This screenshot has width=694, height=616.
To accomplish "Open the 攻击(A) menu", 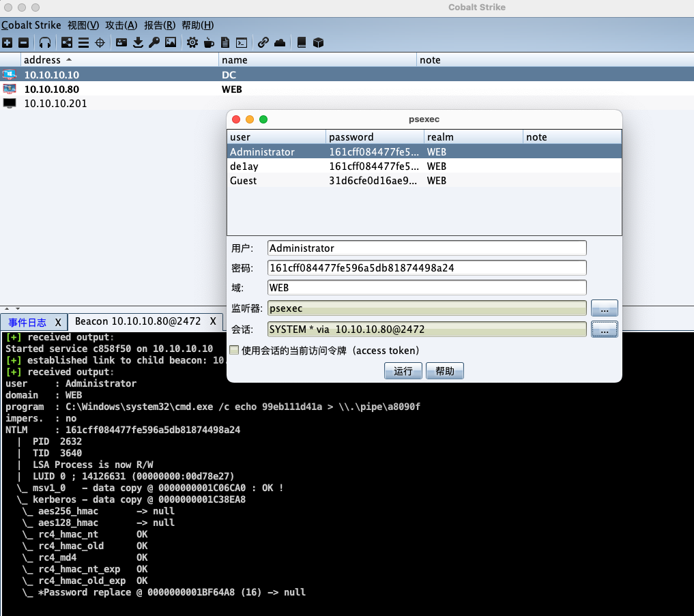I will [121, 25].
